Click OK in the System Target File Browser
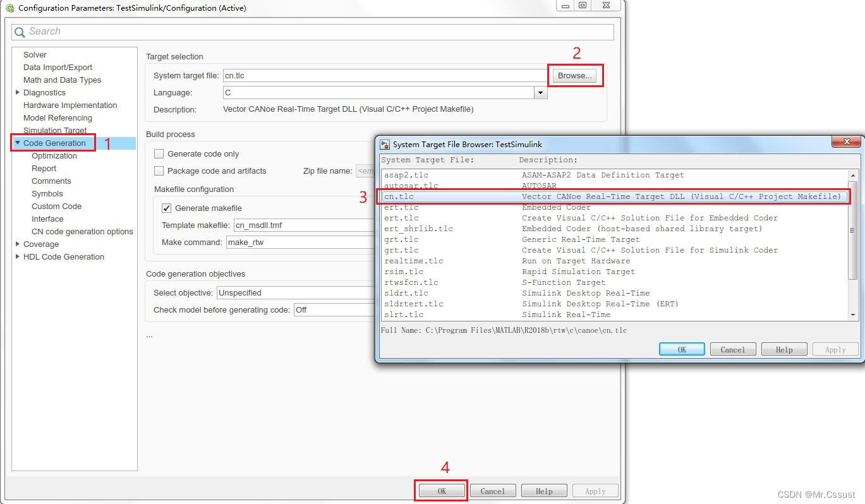The image size is (865, 504). click(x=681, y=349)
